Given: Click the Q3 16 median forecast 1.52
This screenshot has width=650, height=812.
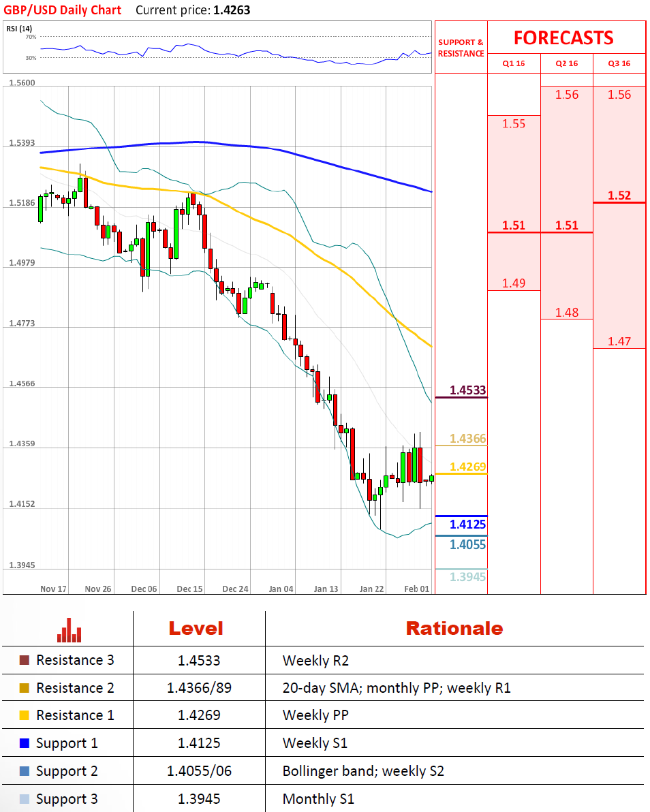Looking at the screenshot, I should click(619, 196).
